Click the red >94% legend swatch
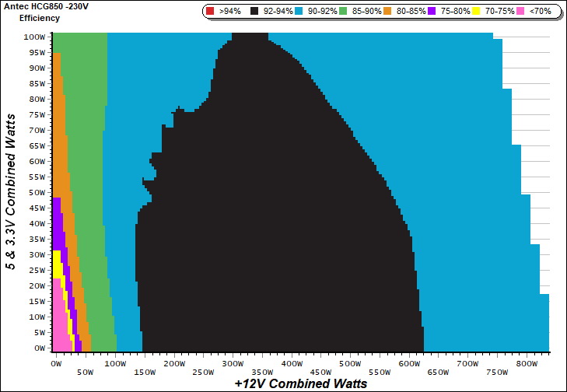 pyautogui.click(x=210, y=12)
